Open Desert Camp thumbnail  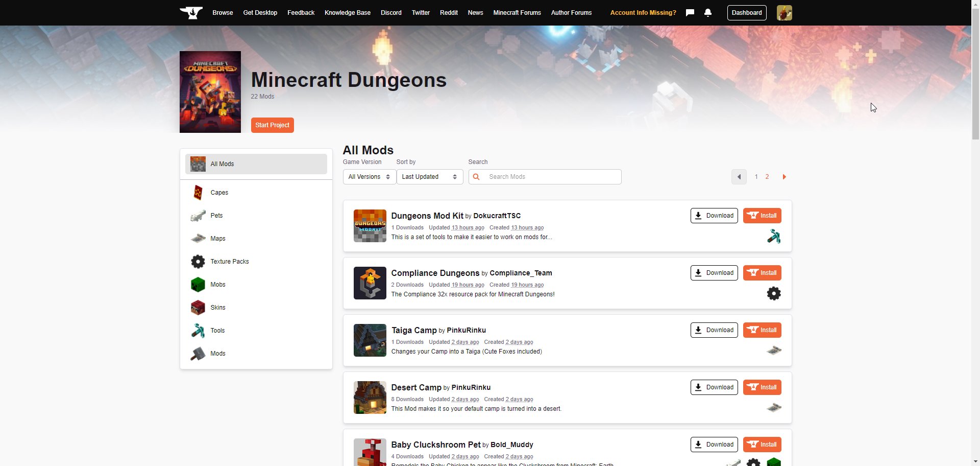[370, 398]
